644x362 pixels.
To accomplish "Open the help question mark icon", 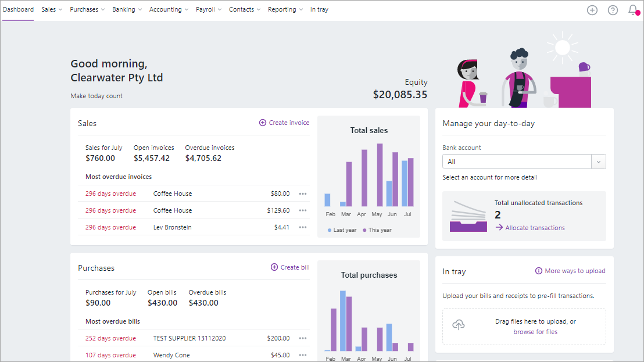I will [613, 10].
